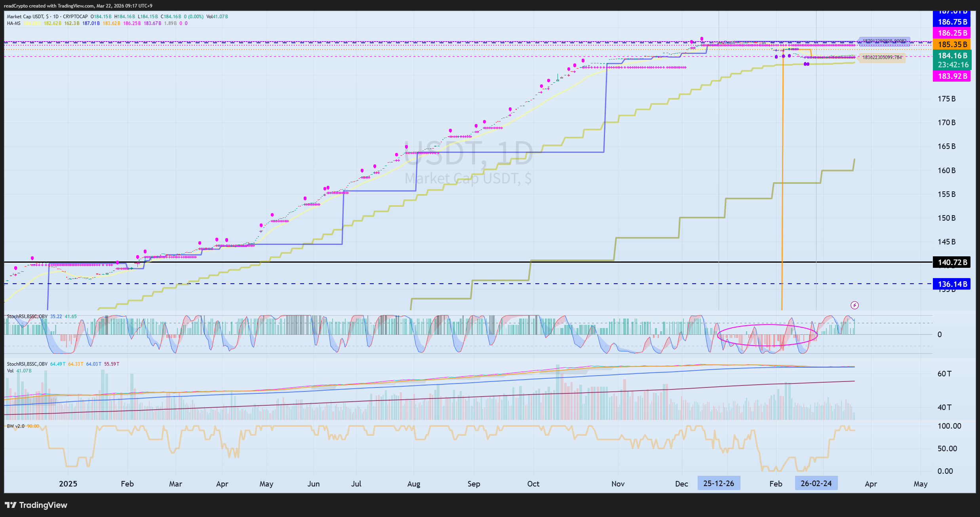
Task: Click the 40 T axis label
Action: [944, 407]
